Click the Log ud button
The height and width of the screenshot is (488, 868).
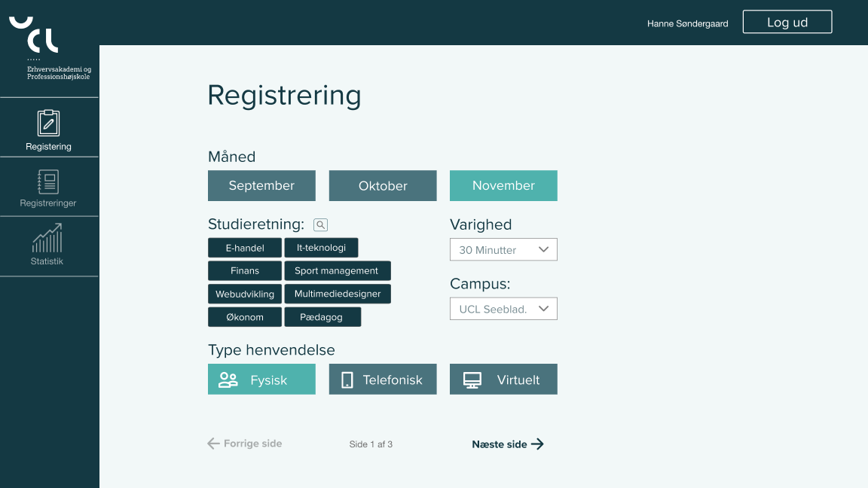[x=787, y=22]
